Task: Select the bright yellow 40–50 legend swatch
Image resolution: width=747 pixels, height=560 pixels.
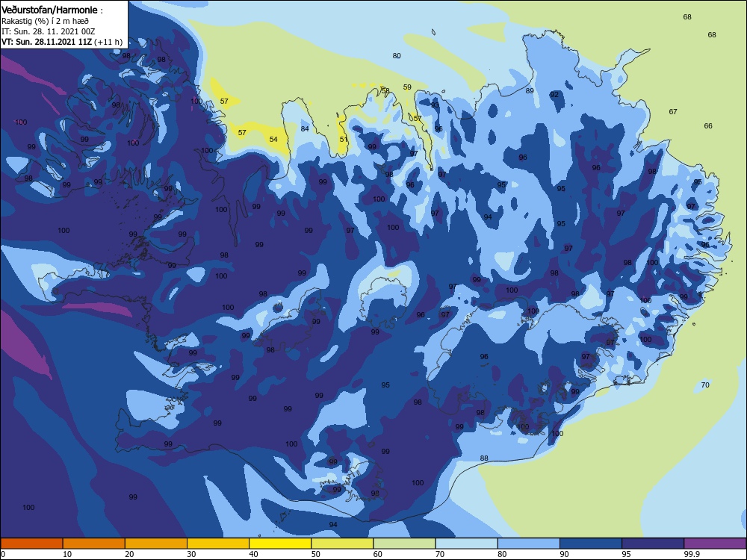Action: coord(280,544)
